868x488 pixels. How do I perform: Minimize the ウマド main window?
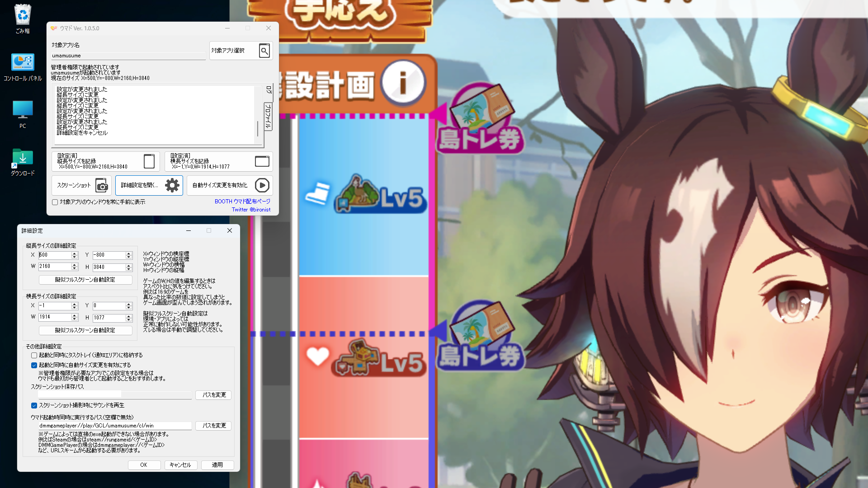click(227, 28)
